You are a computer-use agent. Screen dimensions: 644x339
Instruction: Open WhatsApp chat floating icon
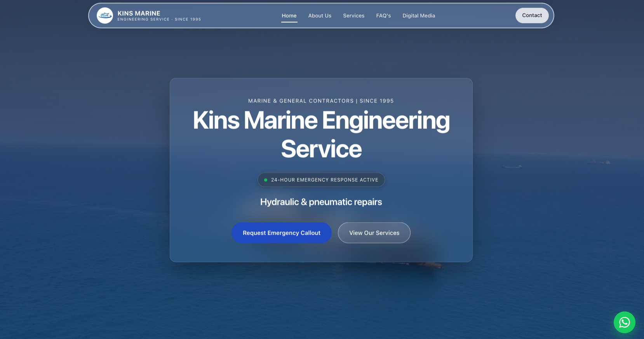pos(624,322)
